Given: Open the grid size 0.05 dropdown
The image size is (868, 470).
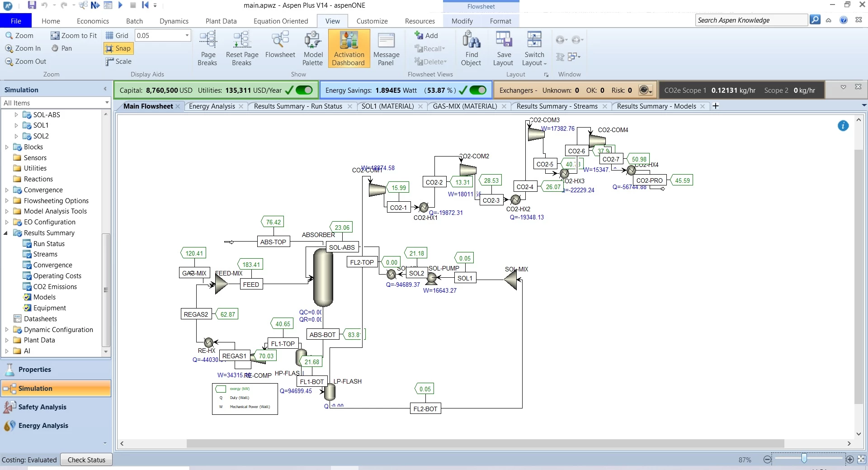Looking at the screenshot, I should (x=187, y=35).
